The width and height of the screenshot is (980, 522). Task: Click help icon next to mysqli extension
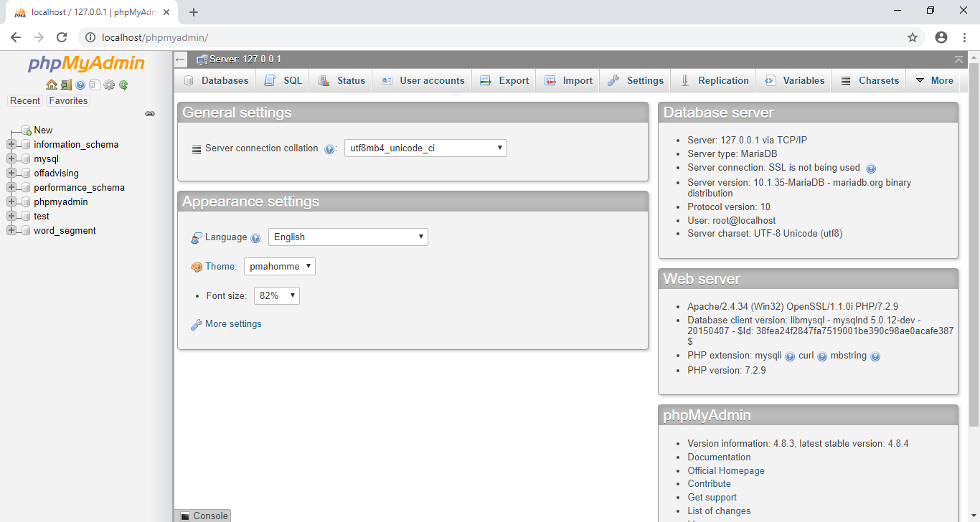pos(790,356)
